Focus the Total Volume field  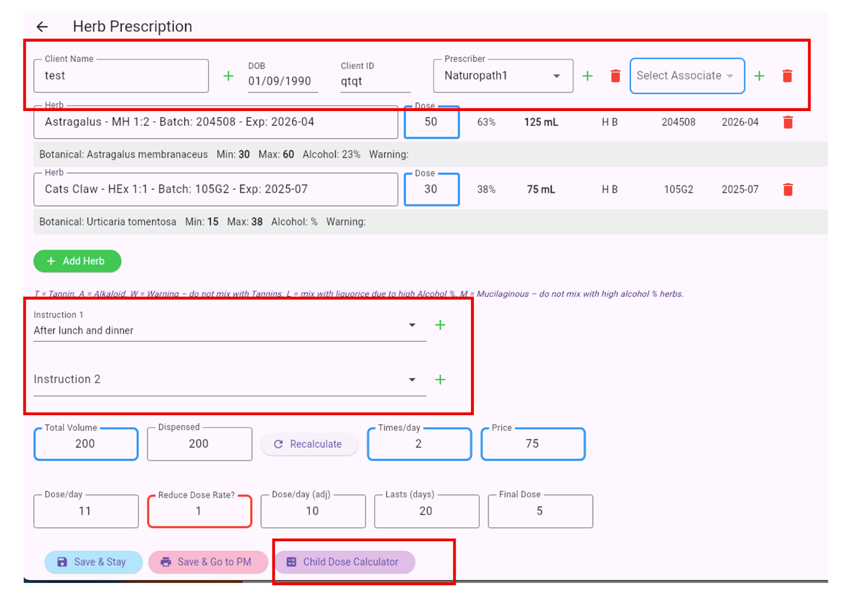pos(86,444)
